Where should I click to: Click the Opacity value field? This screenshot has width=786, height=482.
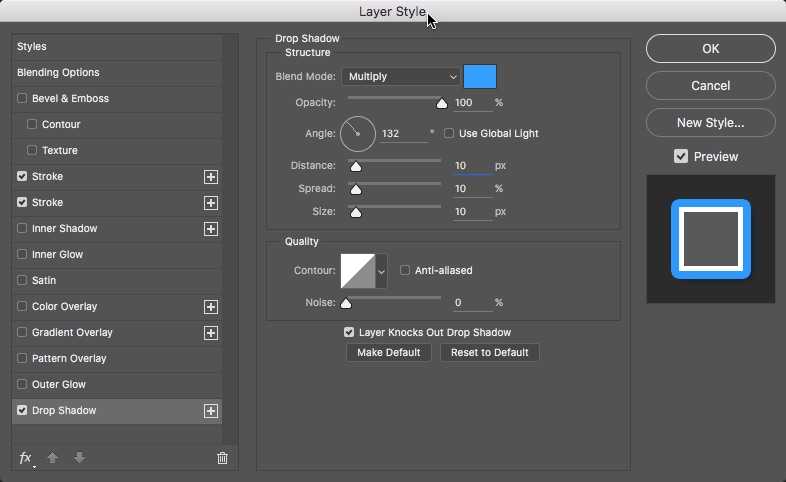472,103
